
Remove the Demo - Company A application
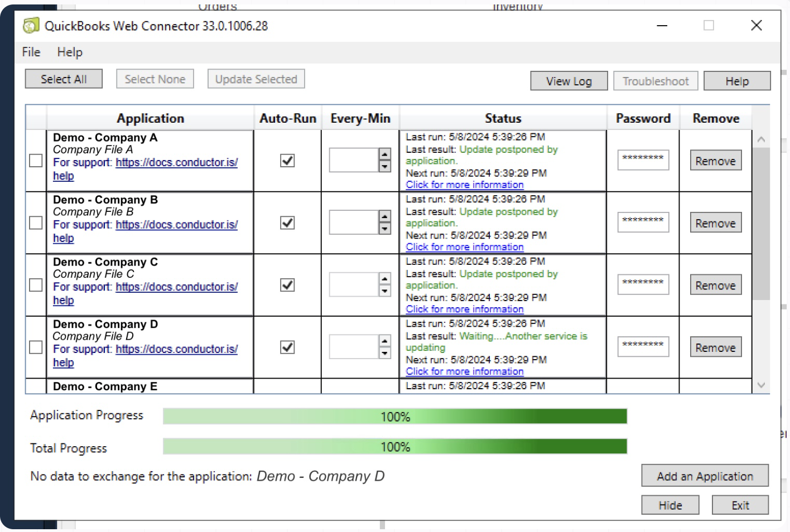click(x=716, y=161)
